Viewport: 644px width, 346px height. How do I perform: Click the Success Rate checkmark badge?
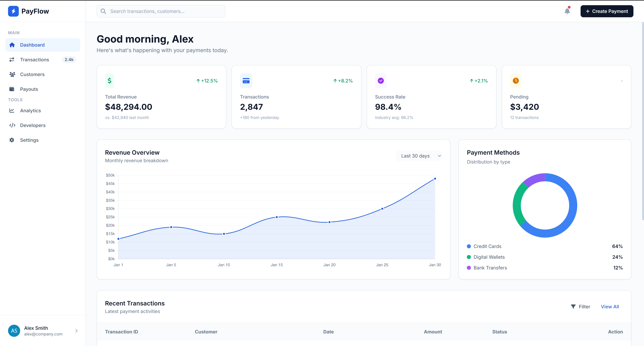(x=380, y=81)
